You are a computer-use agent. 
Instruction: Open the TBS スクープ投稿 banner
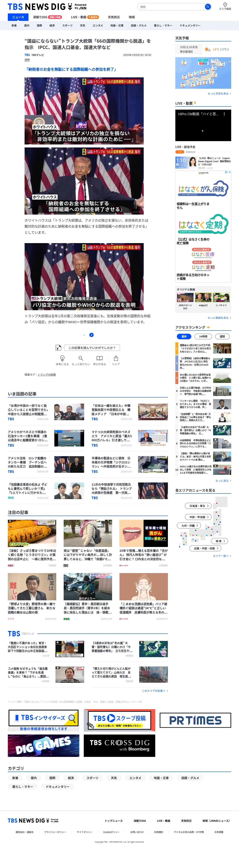119,720
